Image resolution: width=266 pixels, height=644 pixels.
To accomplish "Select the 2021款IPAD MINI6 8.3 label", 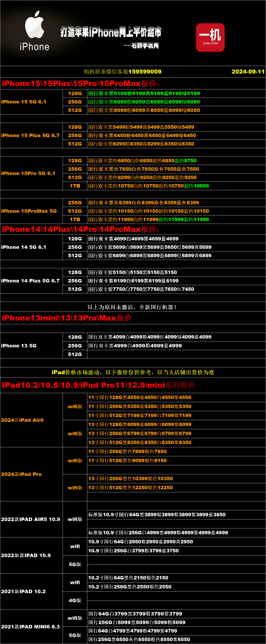I will point(30,627).
